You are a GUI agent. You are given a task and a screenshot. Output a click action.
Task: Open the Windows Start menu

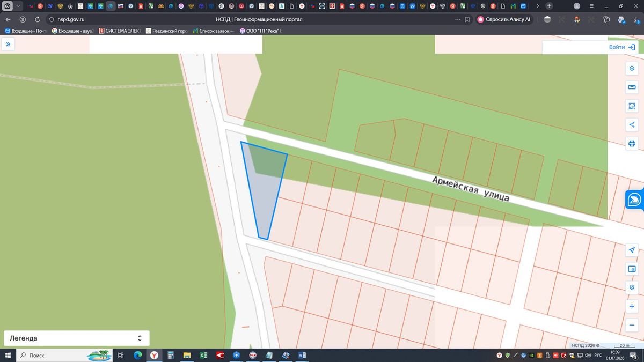(8, 356)
